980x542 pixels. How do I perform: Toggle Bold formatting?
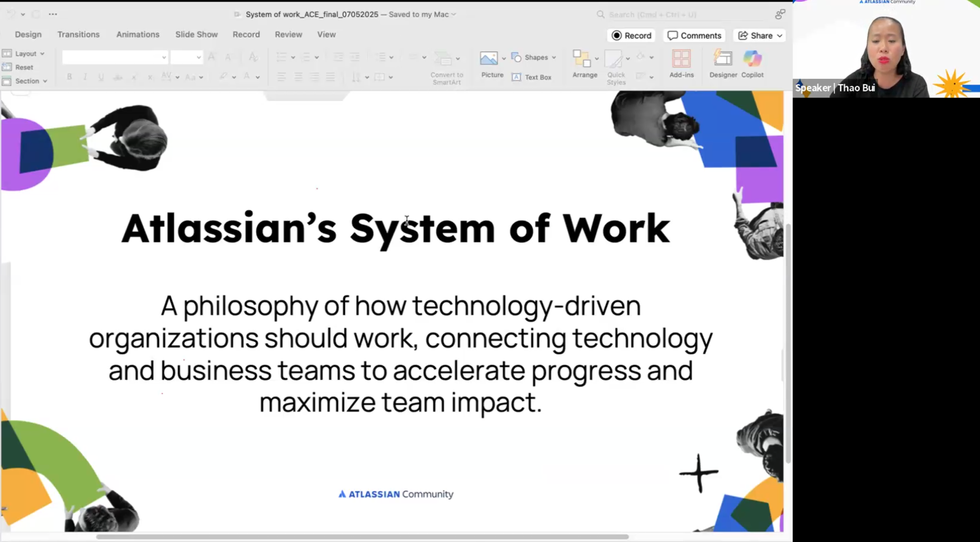click(x=69, y=77)
